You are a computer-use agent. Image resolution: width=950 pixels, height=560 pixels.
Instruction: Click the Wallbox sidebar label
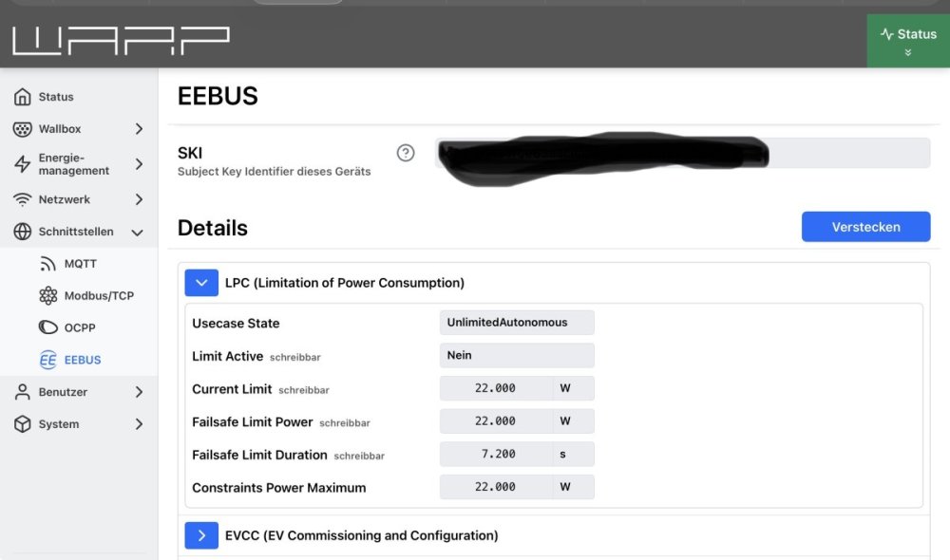click(60, 129)
